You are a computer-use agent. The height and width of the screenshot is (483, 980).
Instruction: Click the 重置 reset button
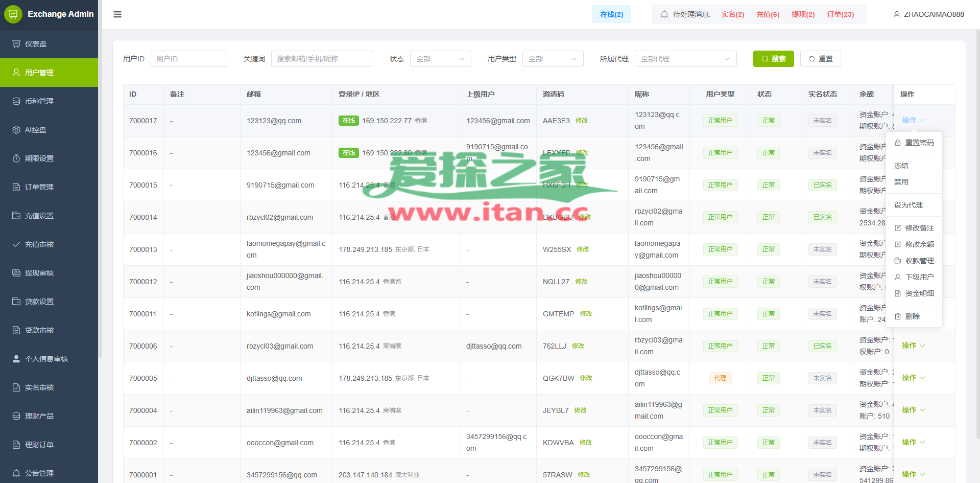(x=820, y=59)
